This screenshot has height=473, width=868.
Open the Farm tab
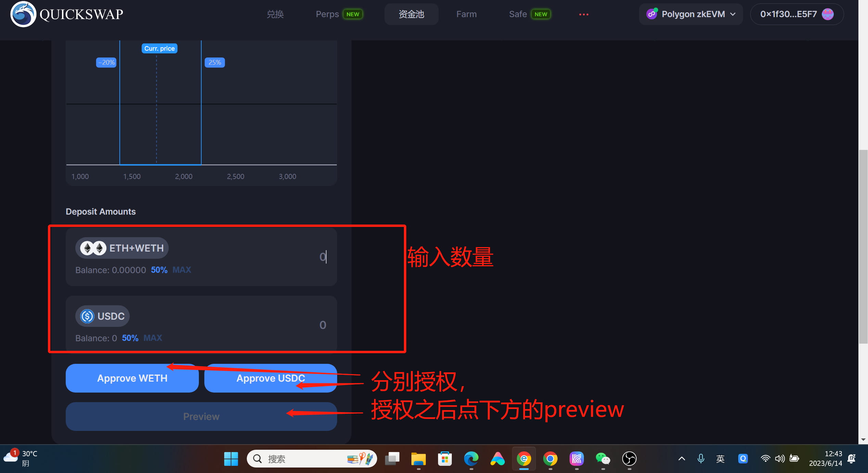pos(467,14)
